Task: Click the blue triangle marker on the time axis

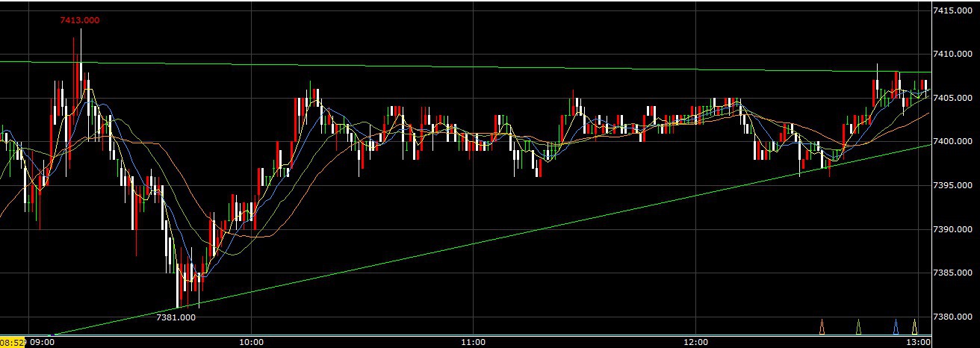Action: click(x=896, y=326)
